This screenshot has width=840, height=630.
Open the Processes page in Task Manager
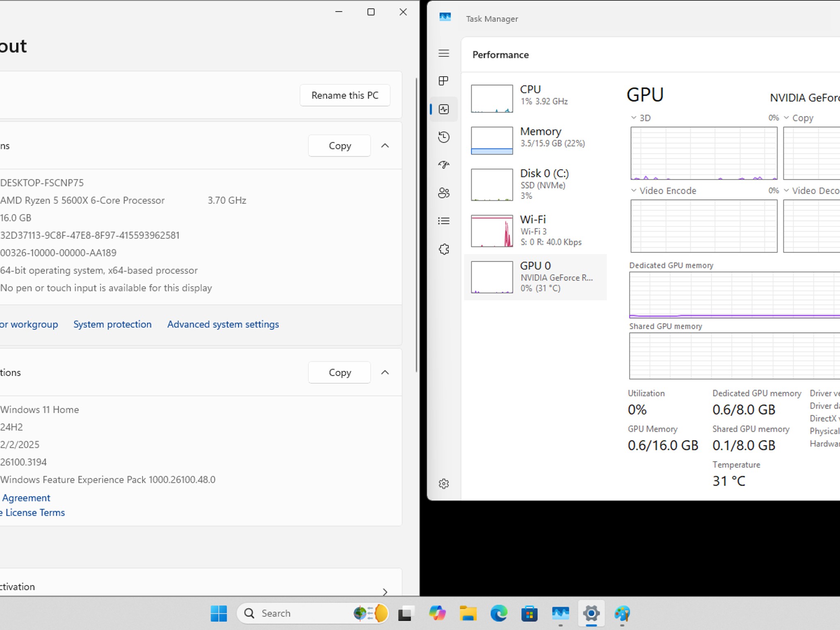click(444, 81)
